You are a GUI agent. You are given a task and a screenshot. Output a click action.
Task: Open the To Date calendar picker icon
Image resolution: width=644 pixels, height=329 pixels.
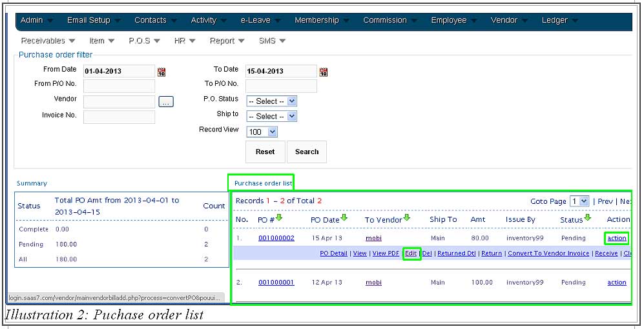point(324,72)
